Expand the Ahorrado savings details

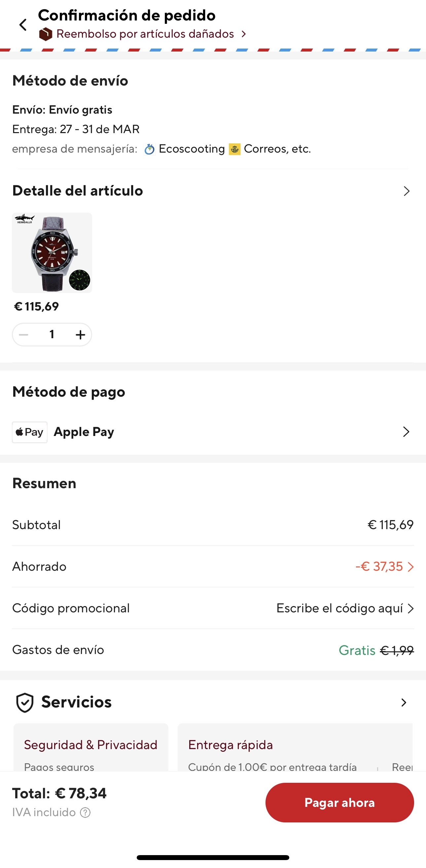click(x=384, y=566)
